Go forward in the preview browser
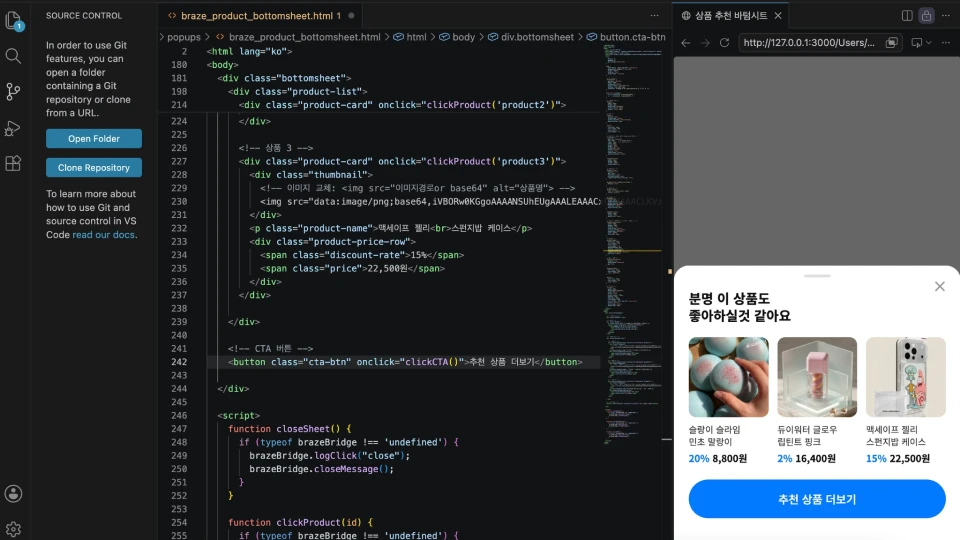This screenshot has height=540, width=960. (705, 43)
